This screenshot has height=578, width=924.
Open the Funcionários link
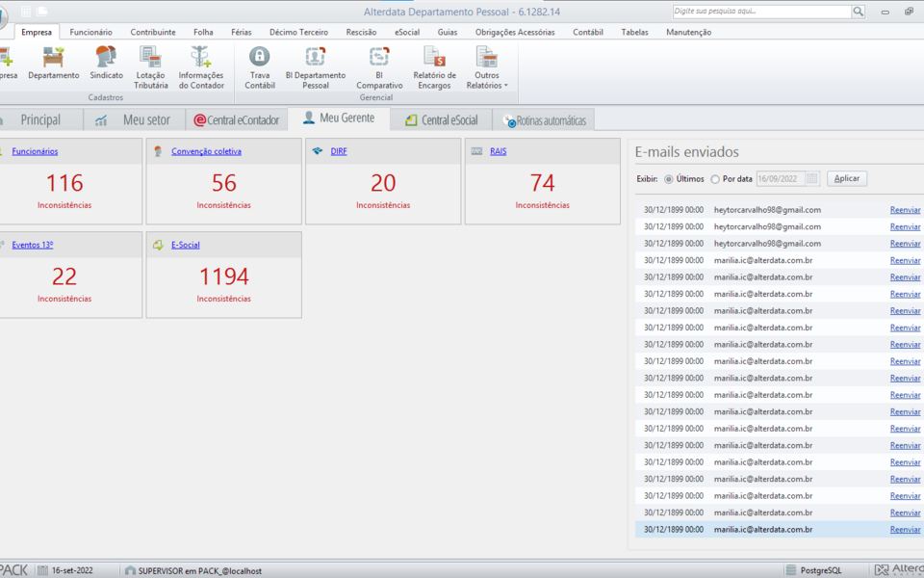(35, 151)
